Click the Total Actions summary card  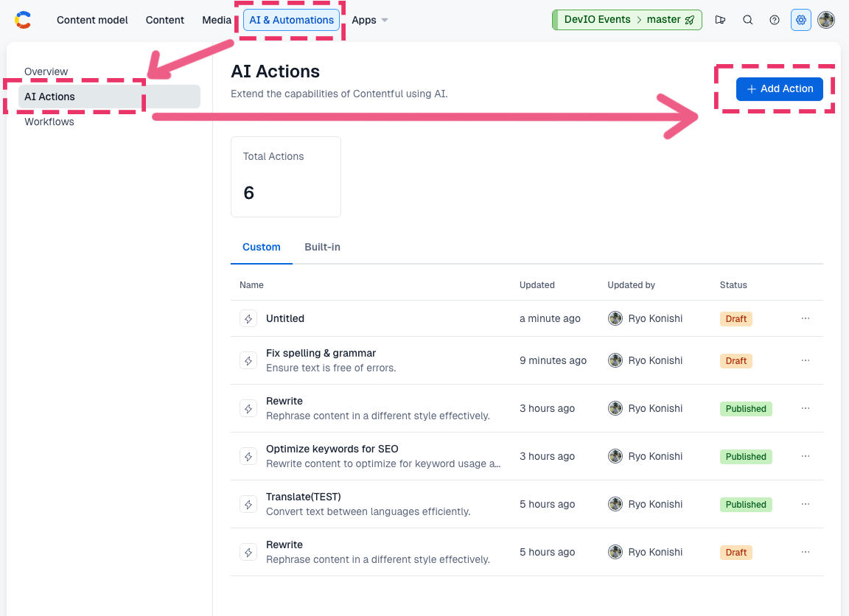pyautogui.click(x=286, y=177)
